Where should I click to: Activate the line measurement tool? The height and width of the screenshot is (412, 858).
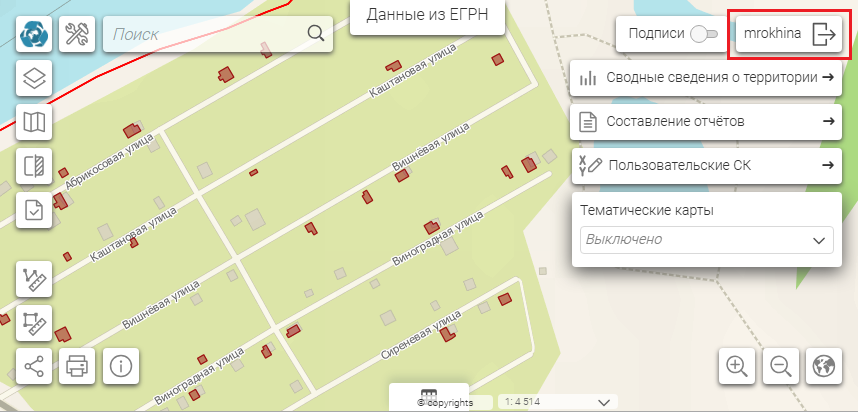(35, 279)
